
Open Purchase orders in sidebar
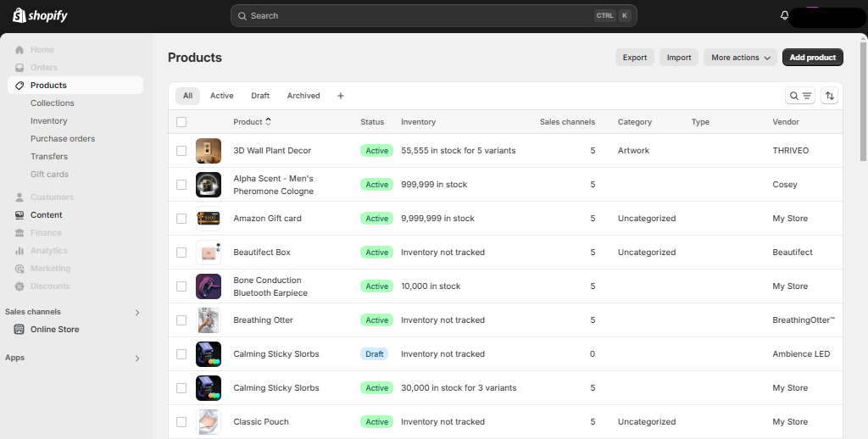pos(63,138)
